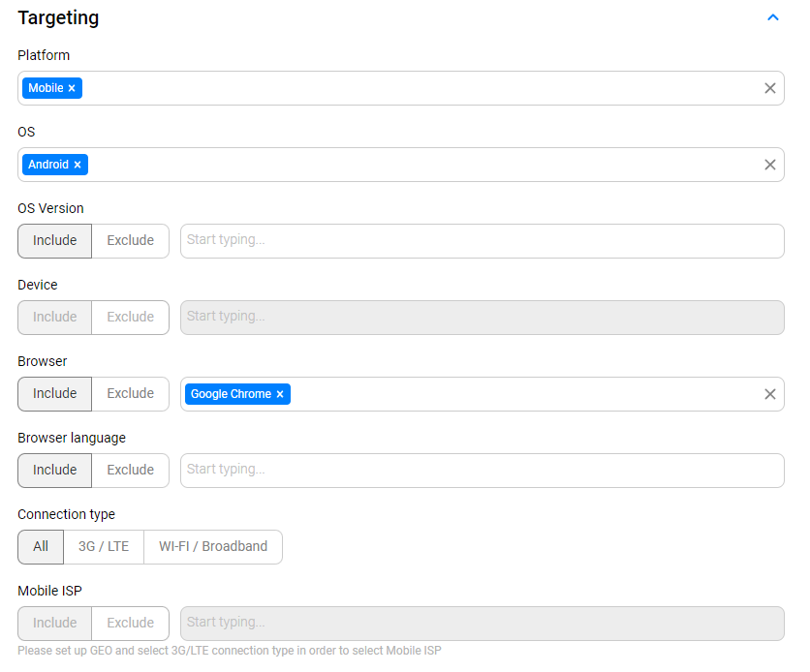
Task: Set OS Version to Include
Action: pos(55,241)
